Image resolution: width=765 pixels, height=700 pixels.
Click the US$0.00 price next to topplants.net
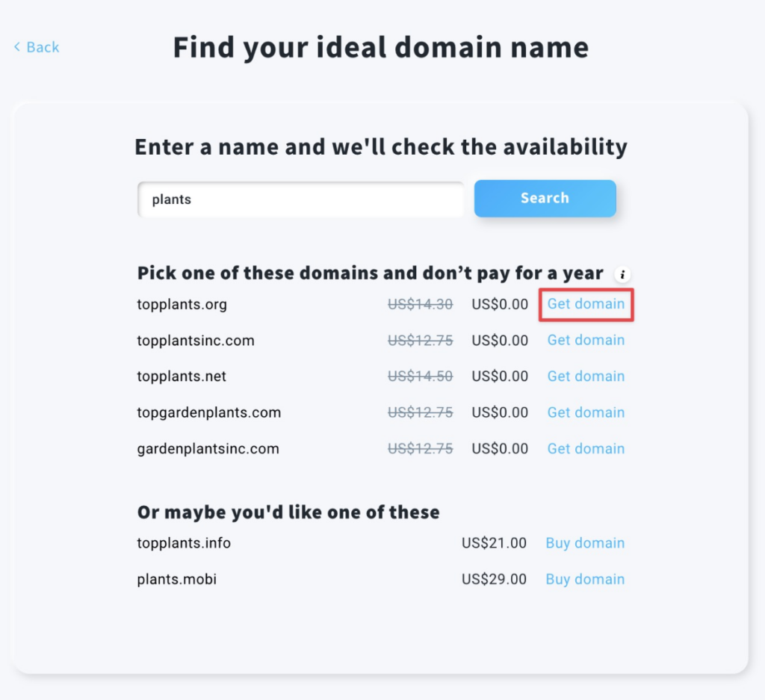tap(499, 376)
